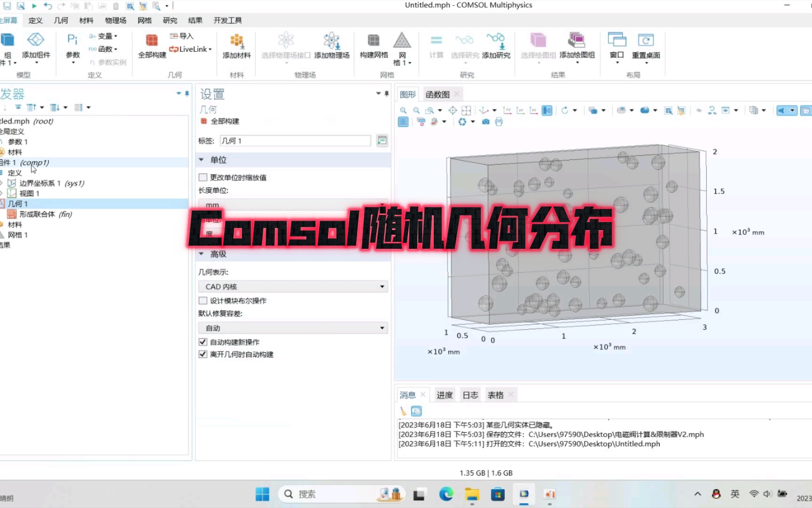Collapse the 单位 section in settings

(202, 160)
